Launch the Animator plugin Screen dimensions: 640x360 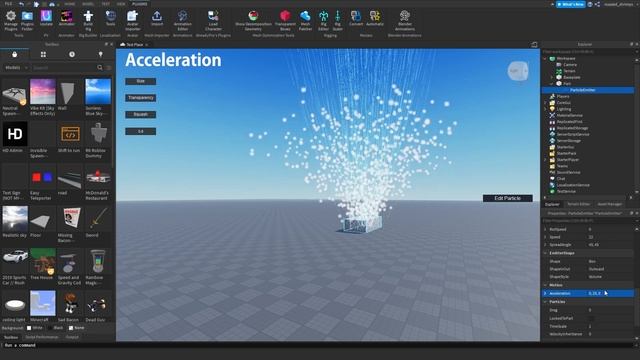coord(67,19)
